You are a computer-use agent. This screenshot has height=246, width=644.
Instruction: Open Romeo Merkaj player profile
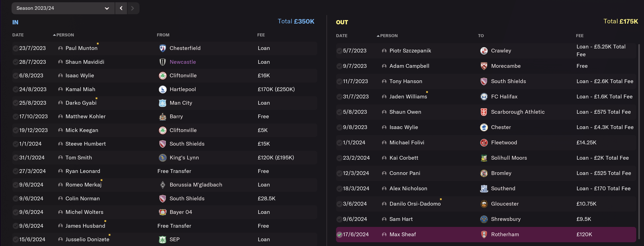84,185
